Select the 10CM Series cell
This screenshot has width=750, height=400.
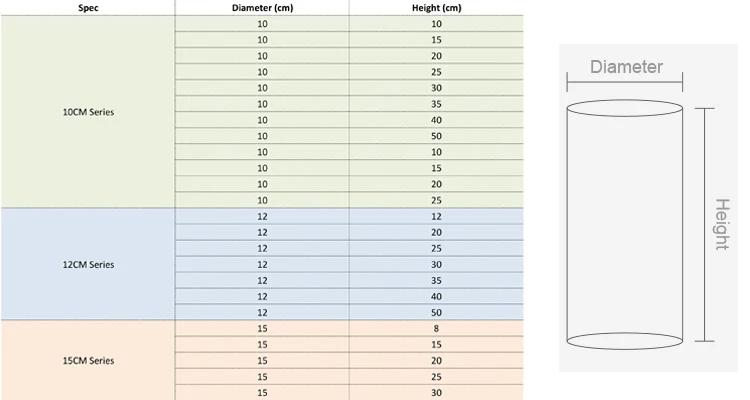pyautogui.click(x=88, y=112)
